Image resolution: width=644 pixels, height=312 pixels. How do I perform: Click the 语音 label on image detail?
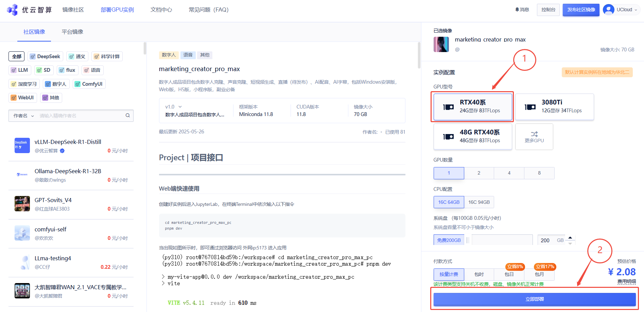pos(188,55)
